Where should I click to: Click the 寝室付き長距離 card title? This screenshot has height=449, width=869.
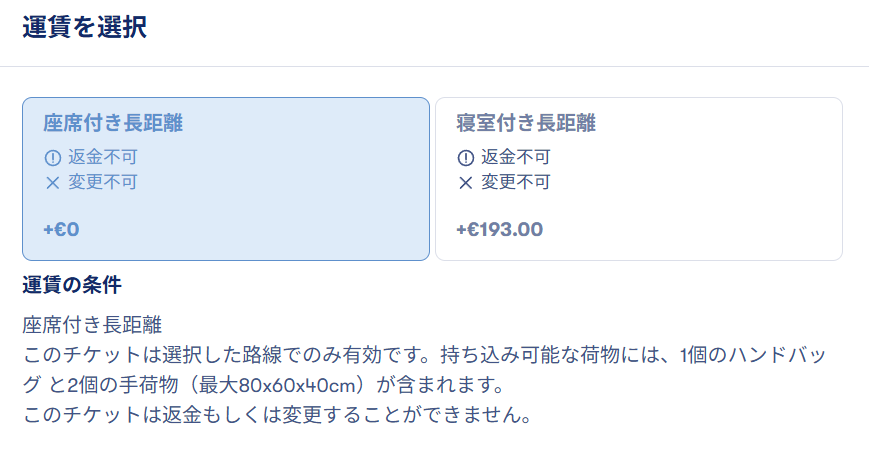(x=525, y=124)
